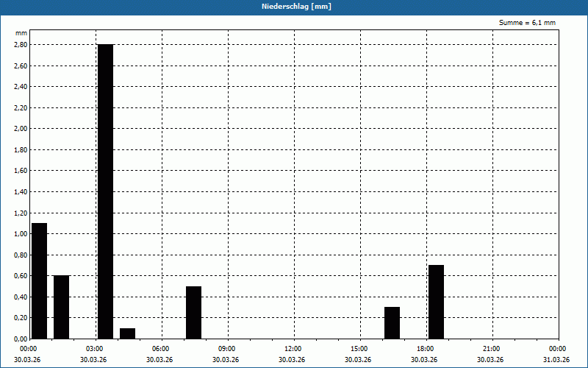This screenshot has height=368, width=588.
Task: Click the Niederschlag [mm] chart title
Action: pos(296,7)
